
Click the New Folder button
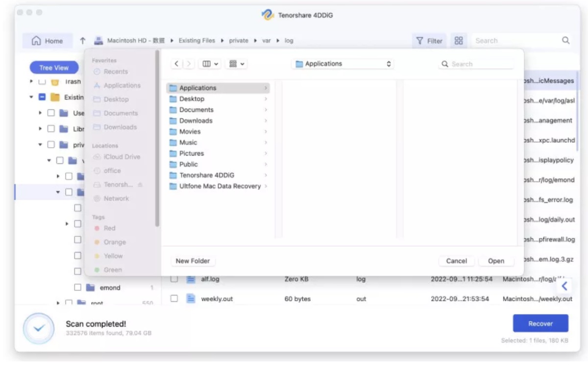tap(193, 261)
